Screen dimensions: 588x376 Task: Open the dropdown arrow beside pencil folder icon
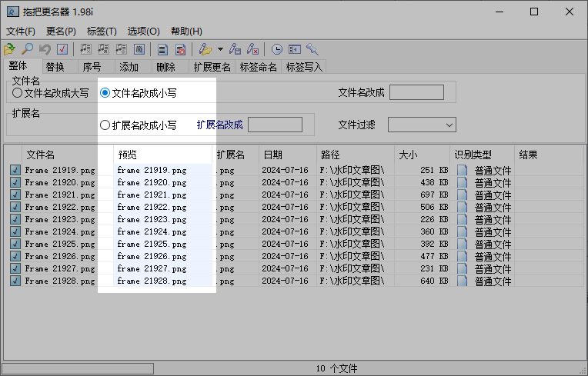pyautogui.click(x=220, y=49)
